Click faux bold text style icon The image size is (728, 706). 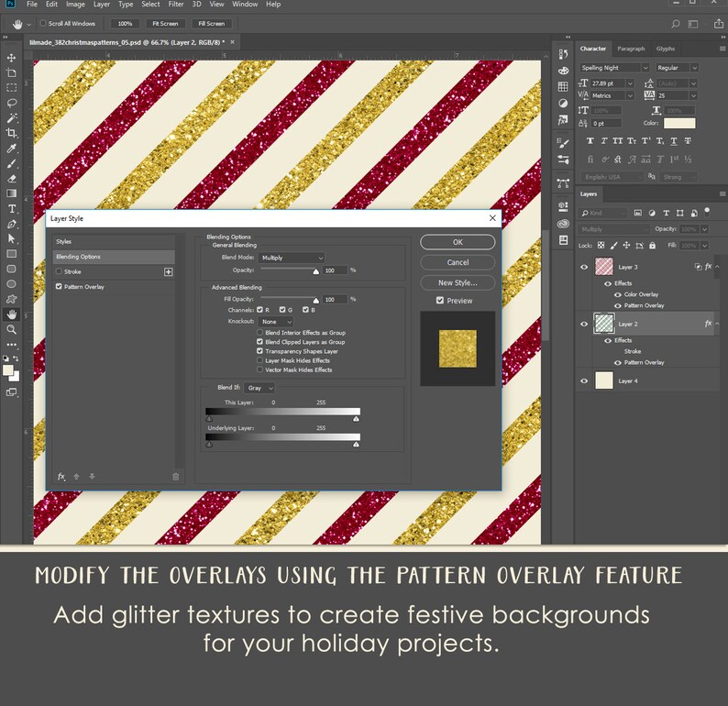tap(590, 141)
